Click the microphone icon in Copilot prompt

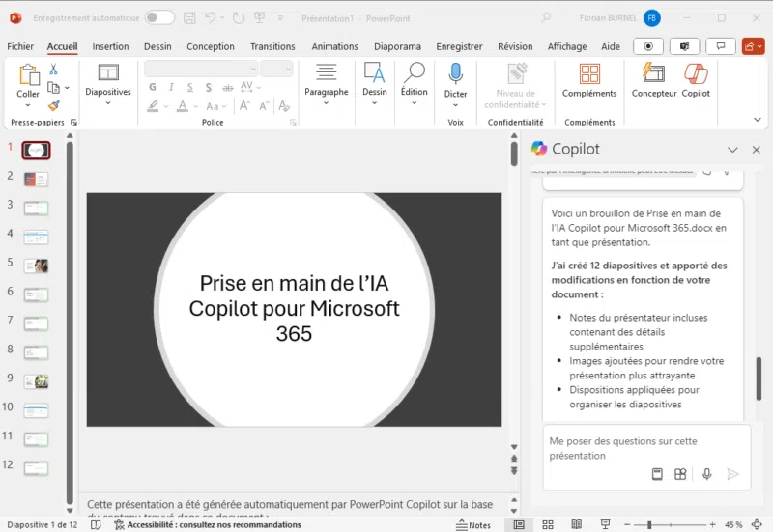[x=707, y=474]
